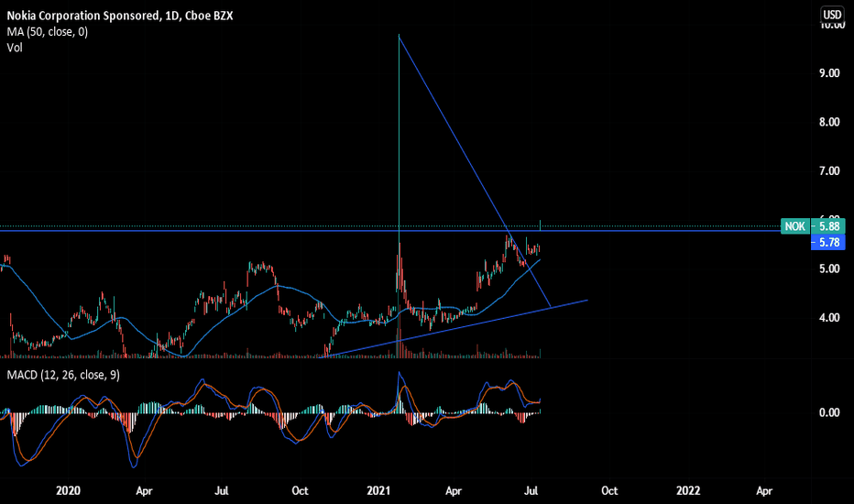Click the NOK ticker price tag
Screen dimensions: 854x504
(794, 226)
